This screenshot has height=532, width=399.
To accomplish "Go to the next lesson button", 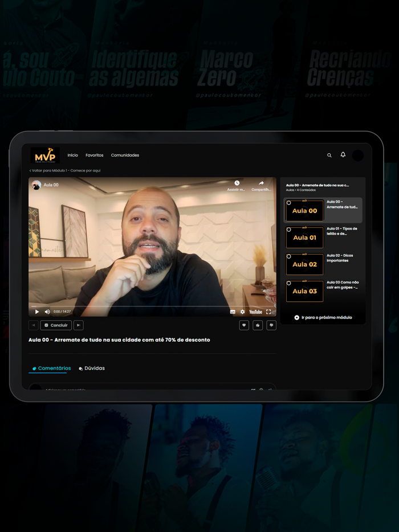I will 79,325.
